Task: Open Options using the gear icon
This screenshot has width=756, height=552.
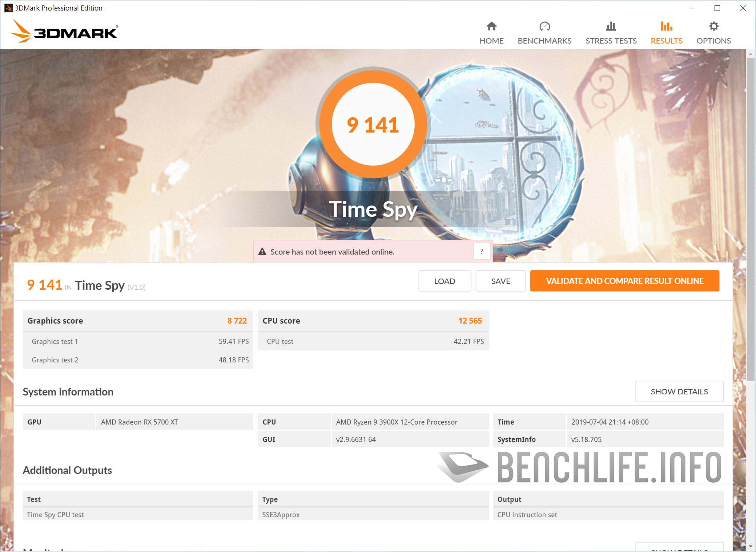Action: tap(713, 26)
